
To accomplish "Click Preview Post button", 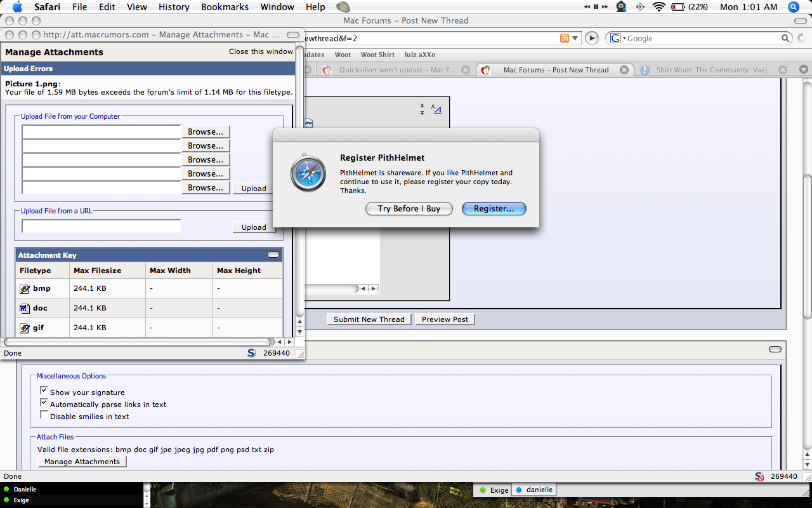I will tap(445, 319).
